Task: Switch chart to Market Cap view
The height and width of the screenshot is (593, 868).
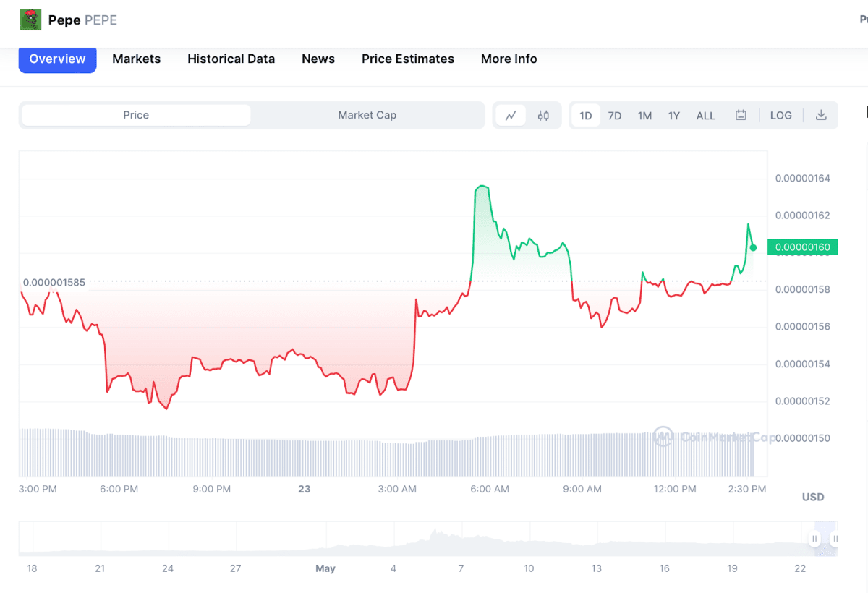Action: 367,115
